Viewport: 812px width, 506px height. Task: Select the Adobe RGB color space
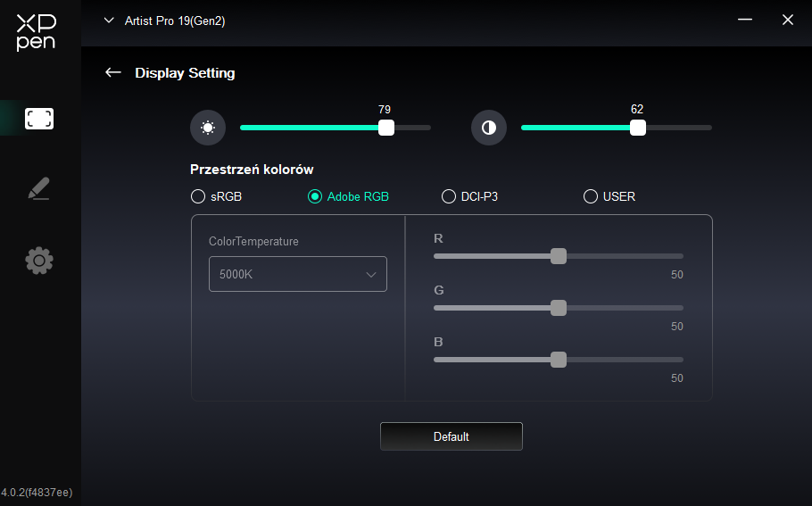tap(315, 196)
